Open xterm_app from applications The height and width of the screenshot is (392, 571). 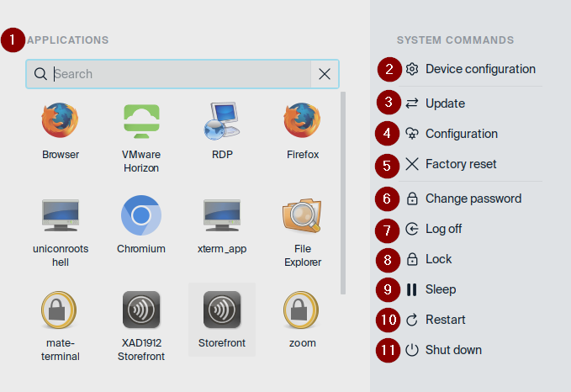[222, 216]
